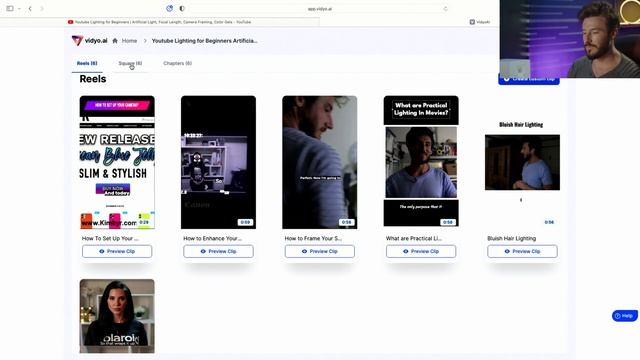Open the Home breadcrumb link

[x=129, y=41]
